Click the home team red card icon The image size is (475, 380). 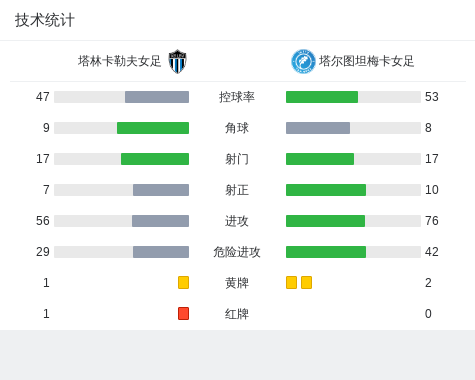[183, 313]
